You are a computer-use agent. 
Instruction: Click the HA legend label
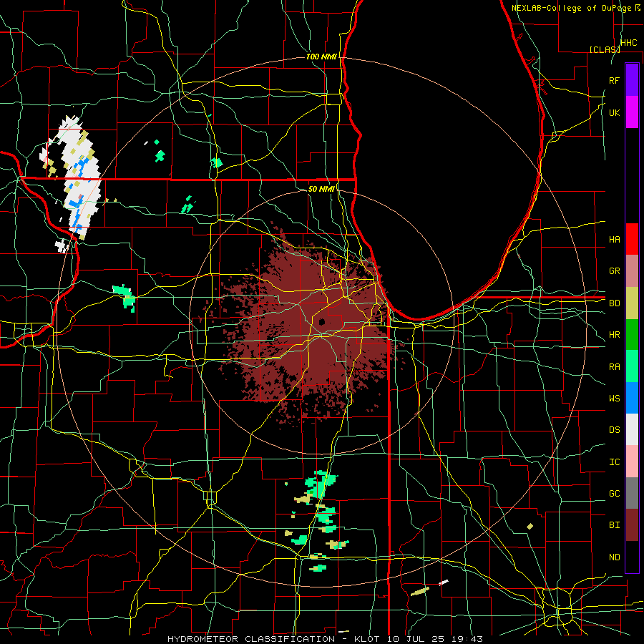click(614, 239)
